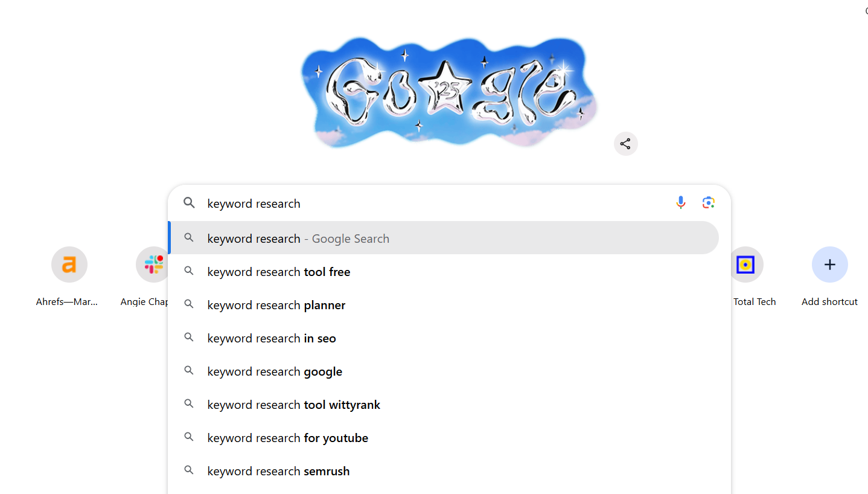Viewport: 868px width, 494px height.
Task: Click the 'Ahrefs—Mar...' shortcut label
Action: tap(67, 301)
